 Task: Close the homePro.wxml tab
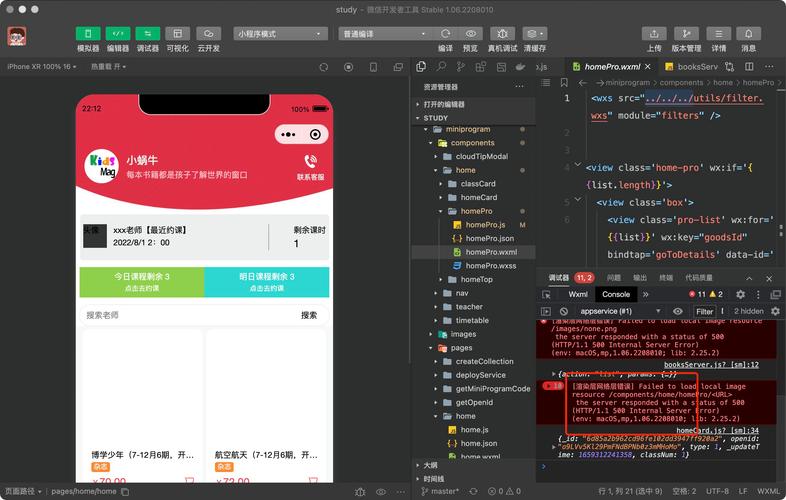point(648,66)
